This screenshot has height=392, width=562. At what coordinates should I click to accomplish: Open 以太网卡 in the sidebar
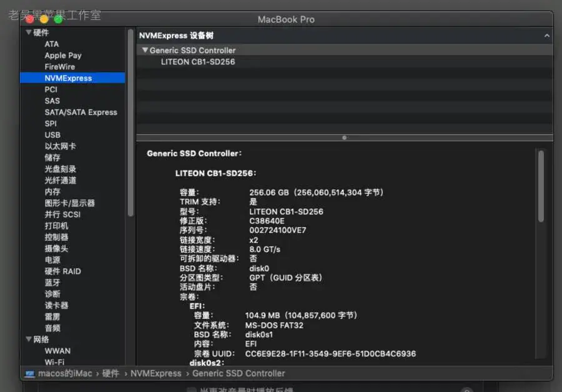[60, 146]
